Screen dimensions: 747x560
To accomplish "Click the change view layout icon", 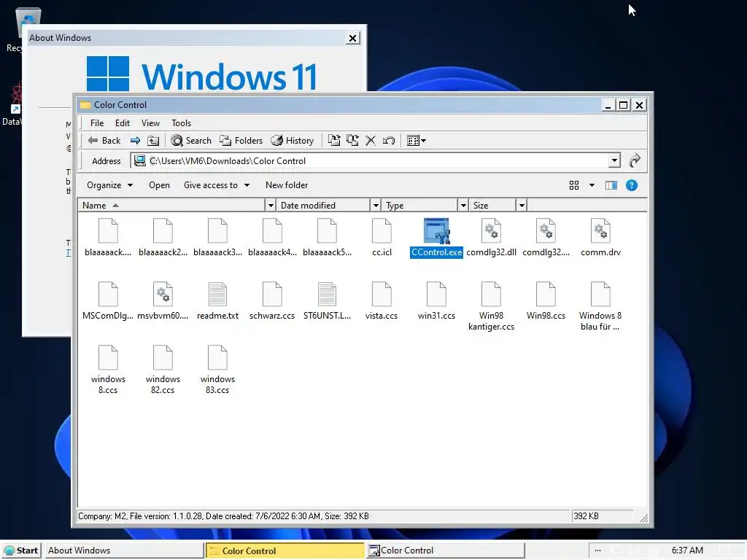I will tap(574, 185).
